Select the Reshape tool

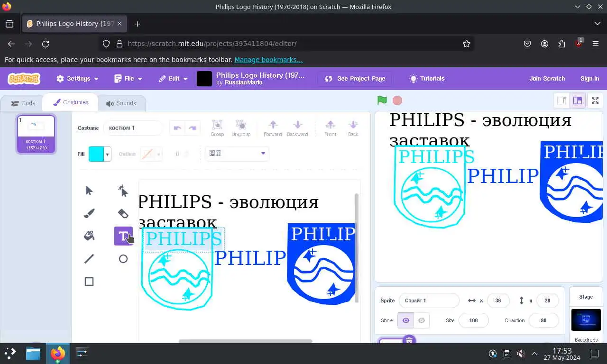point(123,191)
